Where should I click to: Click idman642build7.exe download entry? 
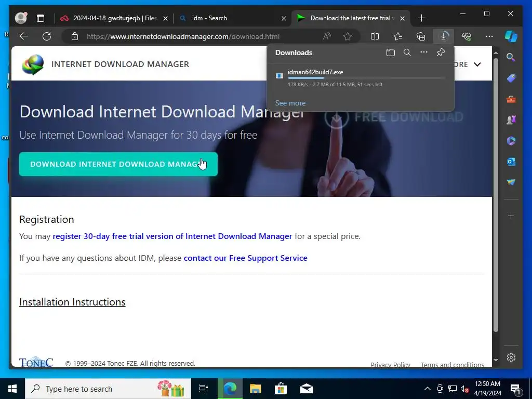coord(361,78)
